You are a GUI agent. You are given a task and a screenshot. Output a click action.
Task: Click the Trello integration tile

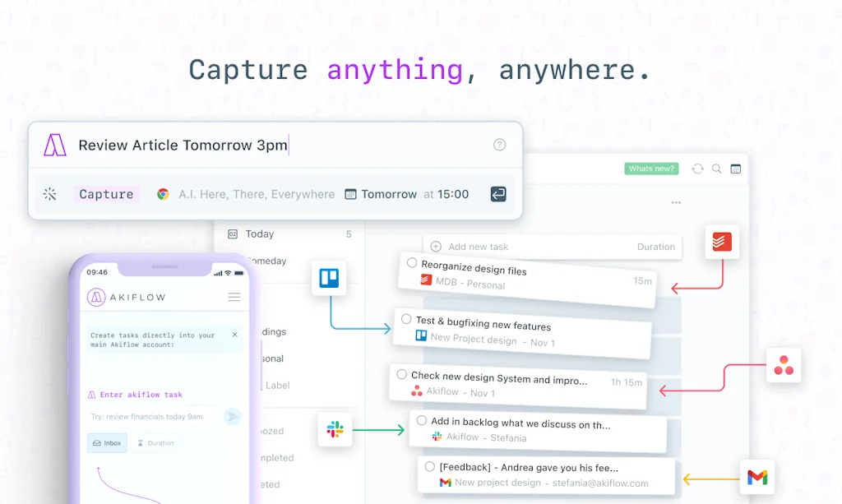click(x=329, y=278)
